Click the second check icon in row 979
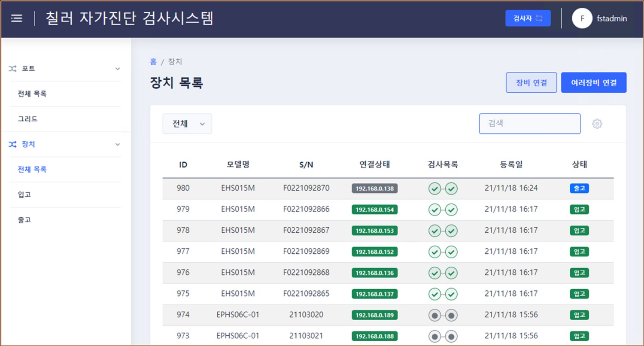Viewport: 644px width, 346px height. [451, 209]
